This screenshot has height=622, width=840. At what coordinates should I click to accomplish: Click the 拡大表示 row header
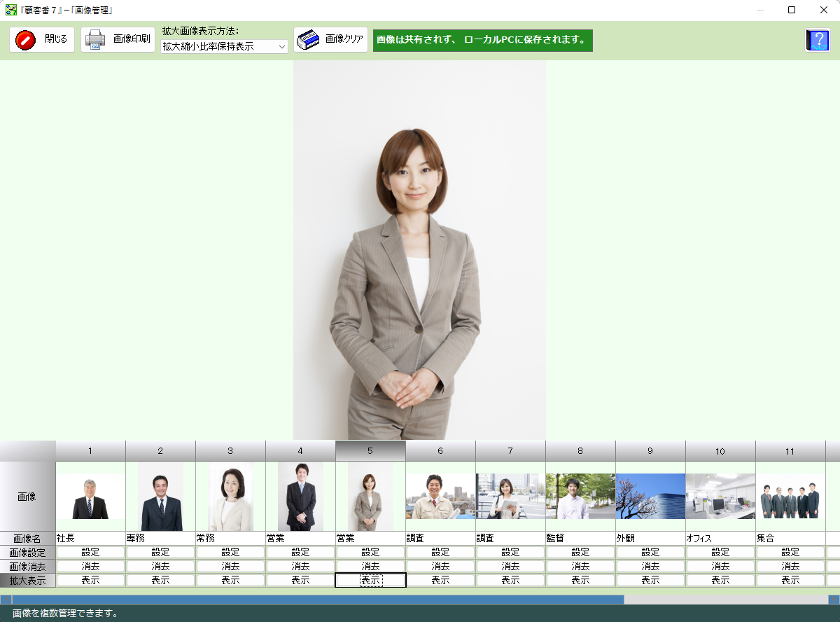[28, 580]
